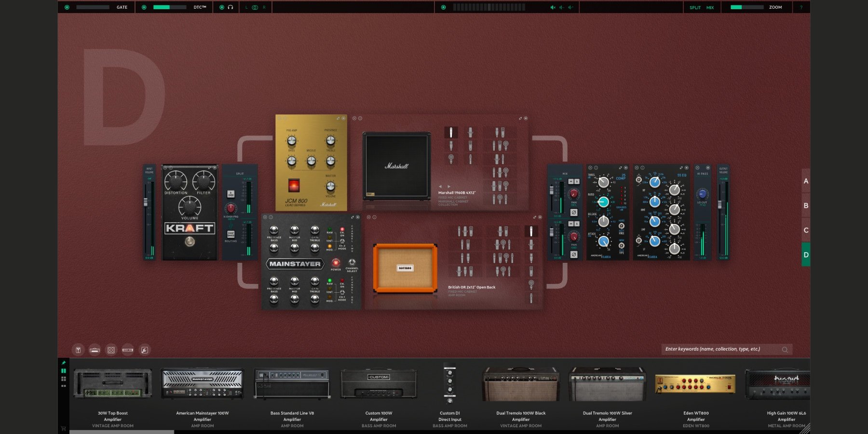
Task: Mute the upper mix channel
Action: (571, 181)
